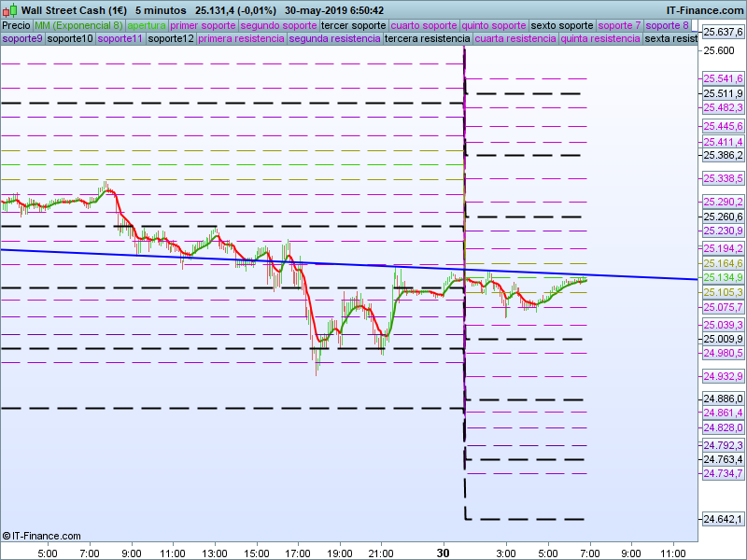Viewport: 747px width, 560px height.
Task: Select 'soporte 7' legend label
Action: point(619,25)
